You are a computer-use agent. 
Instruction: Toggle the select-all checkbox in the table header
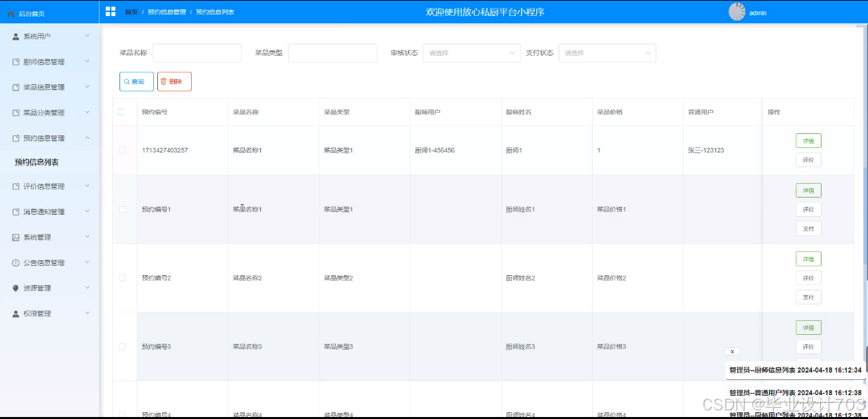121,112
